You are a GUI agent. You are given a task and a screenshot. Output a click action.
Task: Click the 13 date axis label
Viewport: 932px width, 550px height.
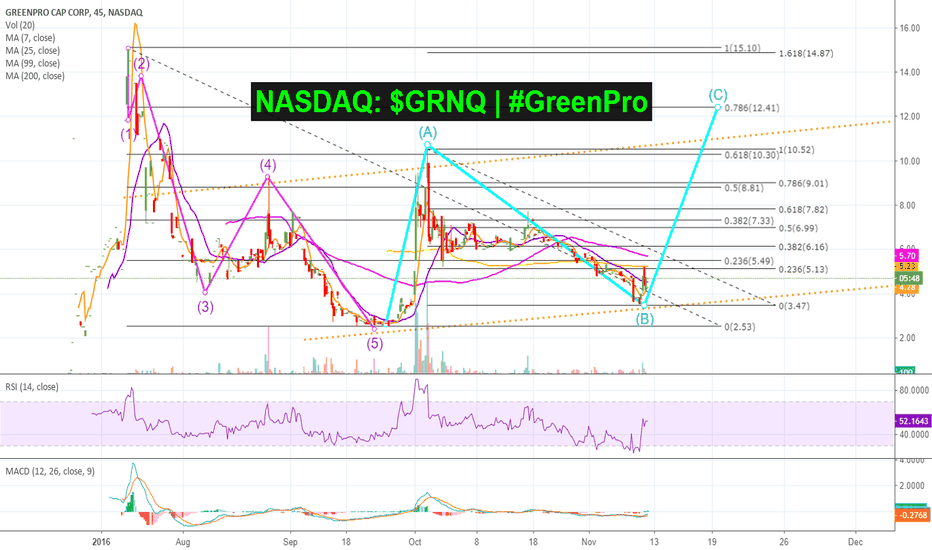click(x=654, y=542)
